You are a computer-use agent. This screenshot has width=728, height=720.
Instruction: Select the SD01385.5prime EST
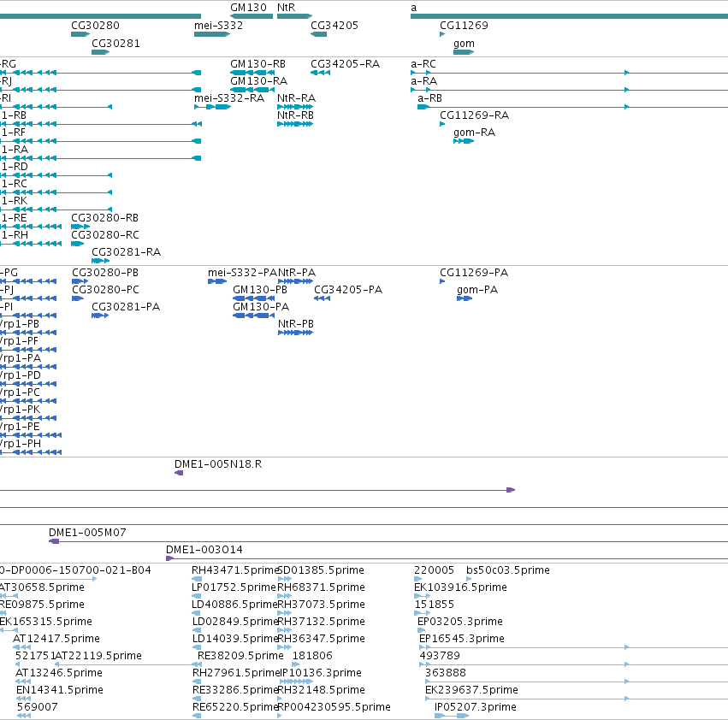pos(284,579)
